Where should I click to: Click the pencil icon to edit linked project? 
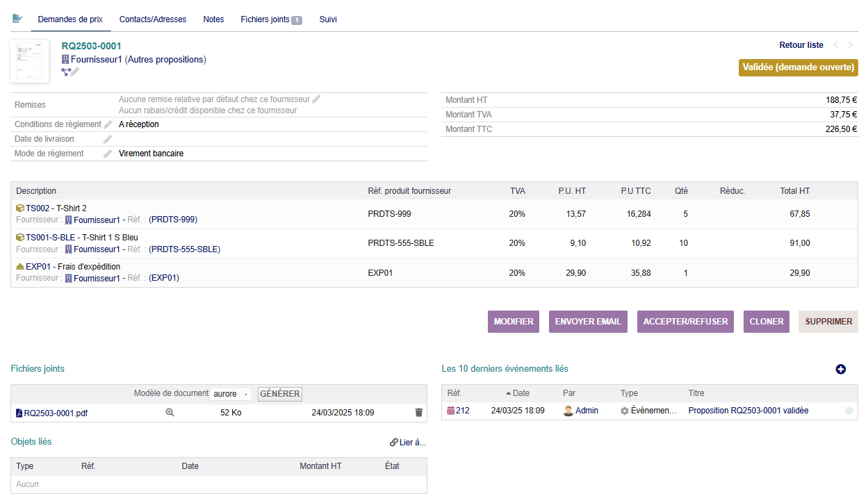[x=75, y=72]
